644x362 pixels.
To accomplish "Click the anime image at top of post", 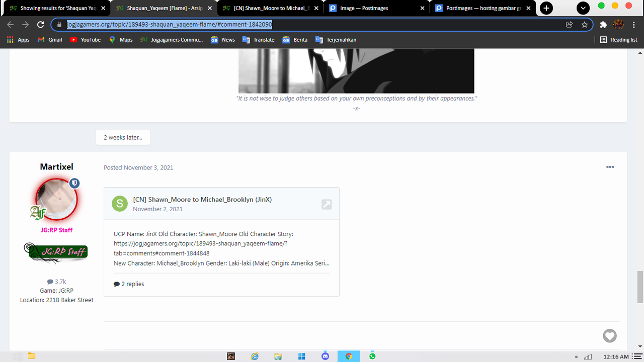I will tap(356, 71).
